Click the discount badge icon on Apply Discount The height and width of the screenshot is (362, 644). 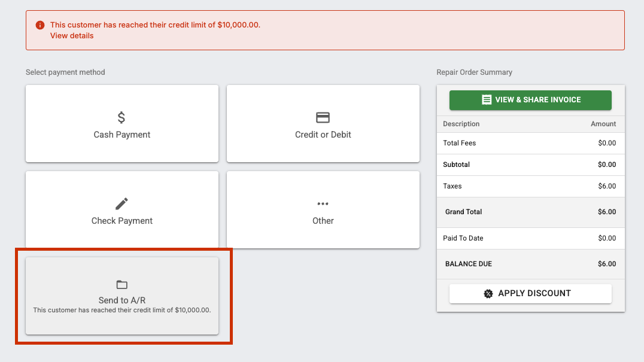point(488,293)
